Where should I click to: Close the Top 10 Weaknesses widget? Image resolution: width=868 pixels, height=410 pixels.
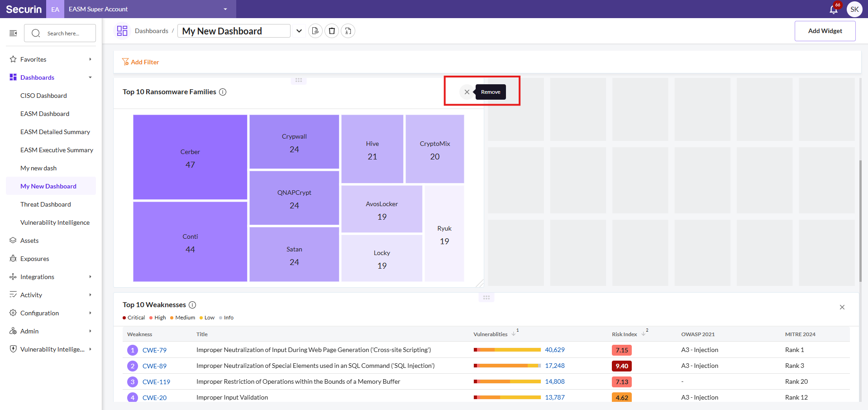(x=842, y=307)
